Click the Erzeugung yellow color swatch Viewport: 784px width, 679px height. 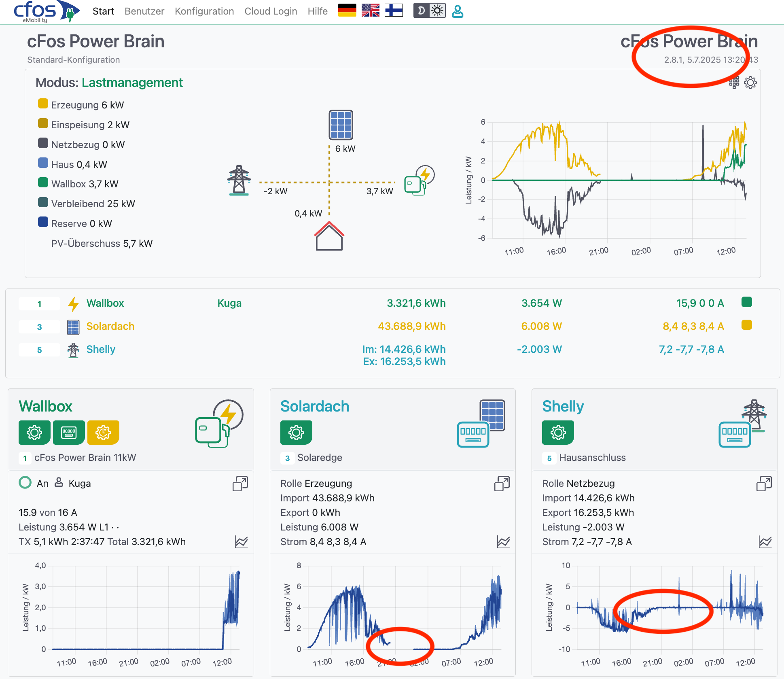43,104
